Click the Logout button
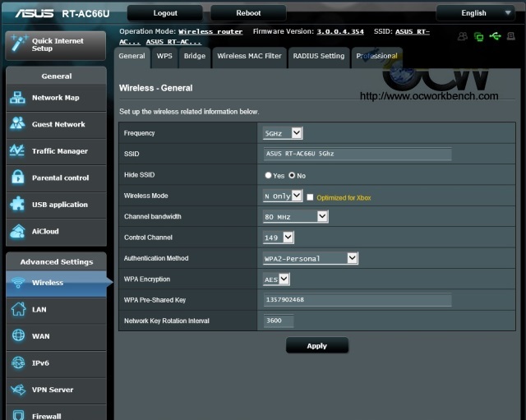Viewport: 526px width, 420px height. [165, 13]
